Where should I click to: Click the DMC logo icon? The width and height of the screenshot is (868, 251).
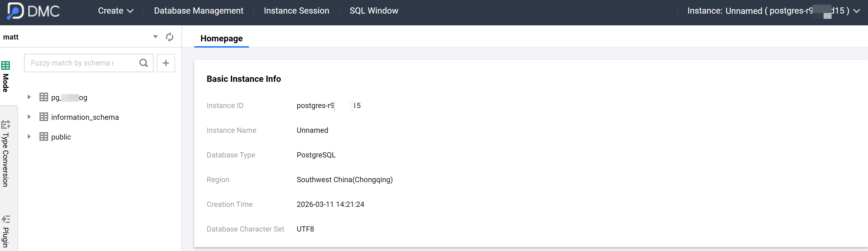pyautogui.click(x=15, y=11)
